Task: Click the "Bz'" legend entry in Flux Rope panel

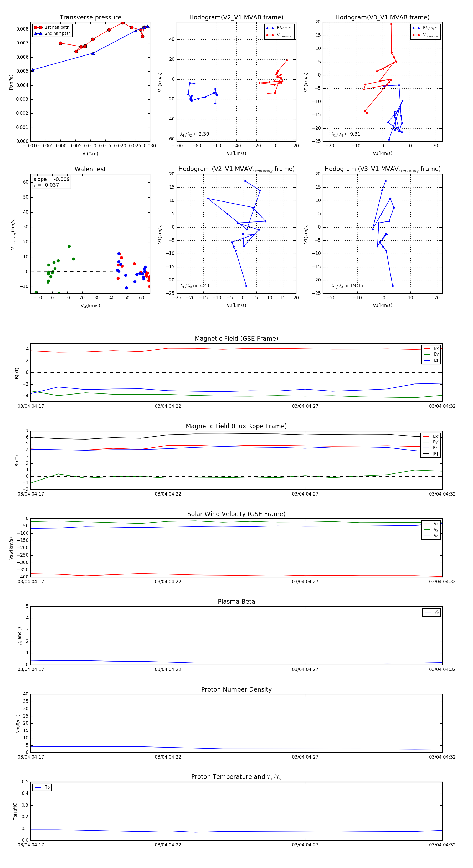Action: tap(431, 448)
